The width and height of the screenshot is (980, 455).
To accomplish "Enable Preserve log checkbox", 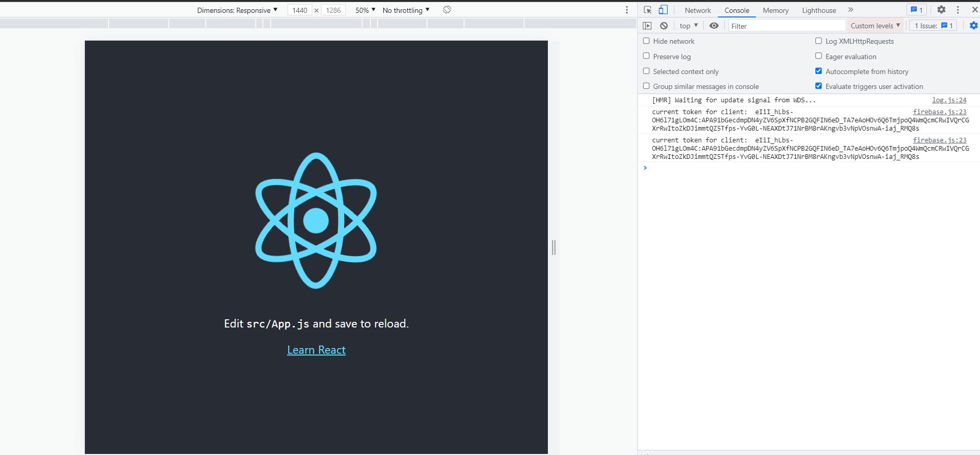I will [646, 56].
